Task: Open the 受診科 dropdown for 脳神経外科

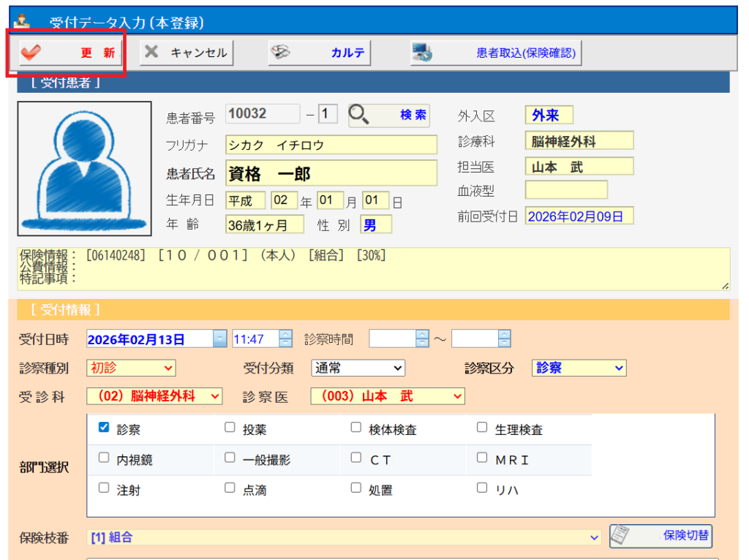Action: tap(154, 396)
